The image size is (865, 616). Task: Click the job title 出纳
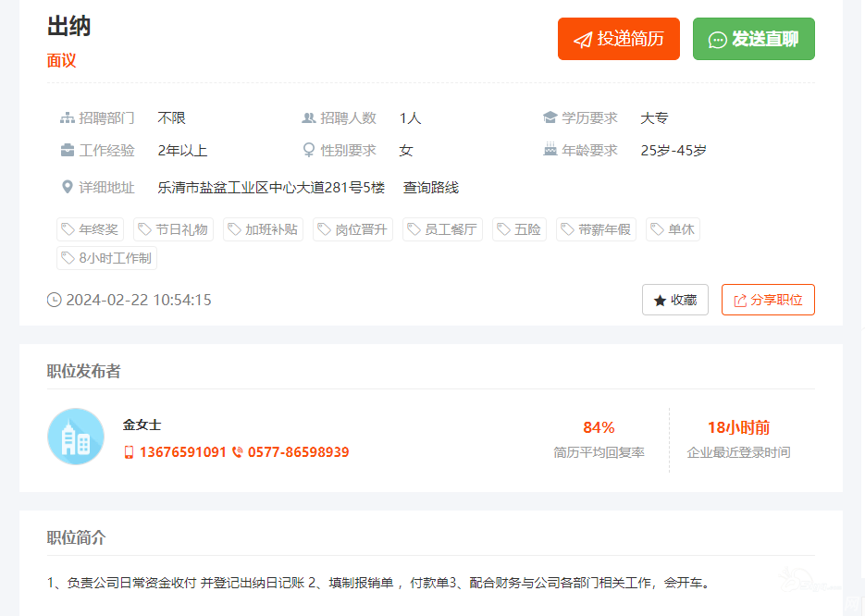(x=68, y=26)
